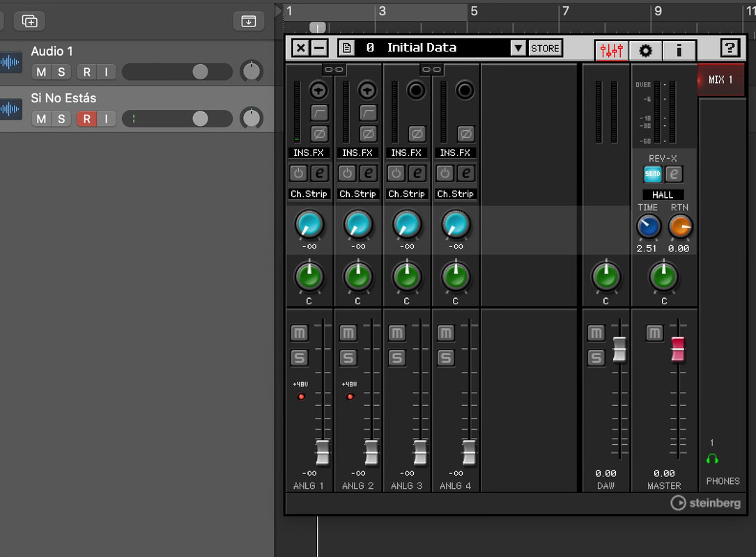Turn on the insert effect power for ANLG 1
Image resolution: width=756 pixels, height=557 pixels.
(x=298, y=173)
